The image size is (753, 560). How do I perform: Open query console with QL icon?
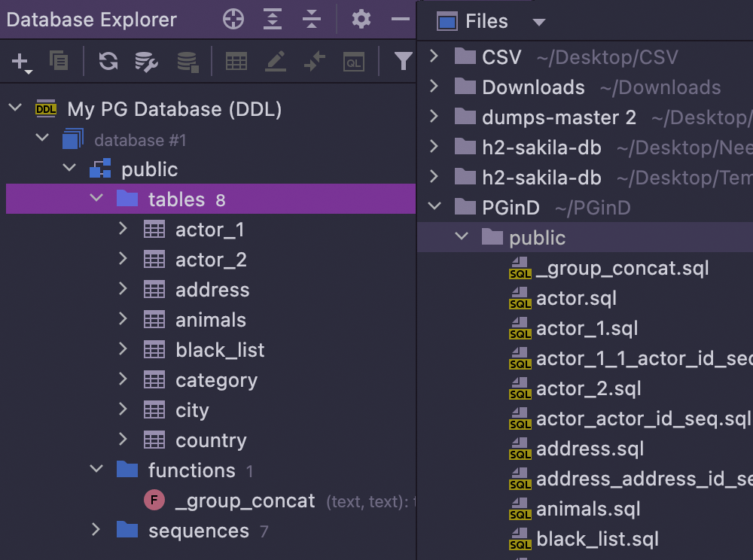click(353, 62)
